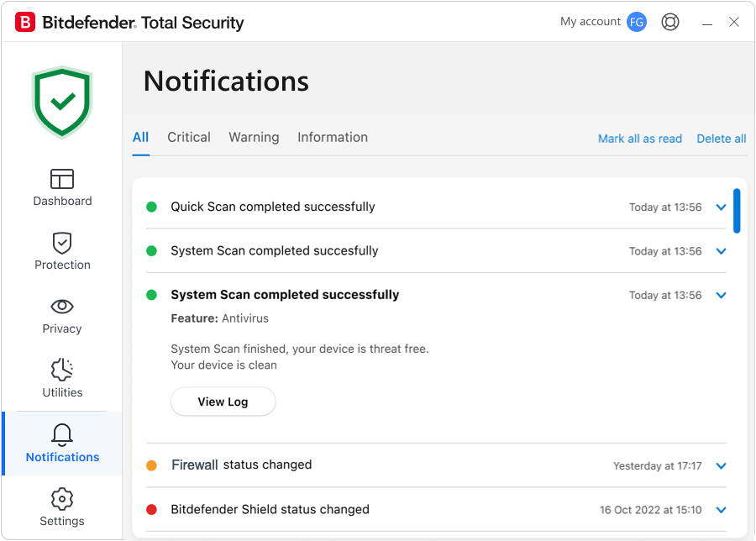Click the 16 Oct 2022 at 15:10 timestamp
756x541 pixels.
[x=650, y=510]
